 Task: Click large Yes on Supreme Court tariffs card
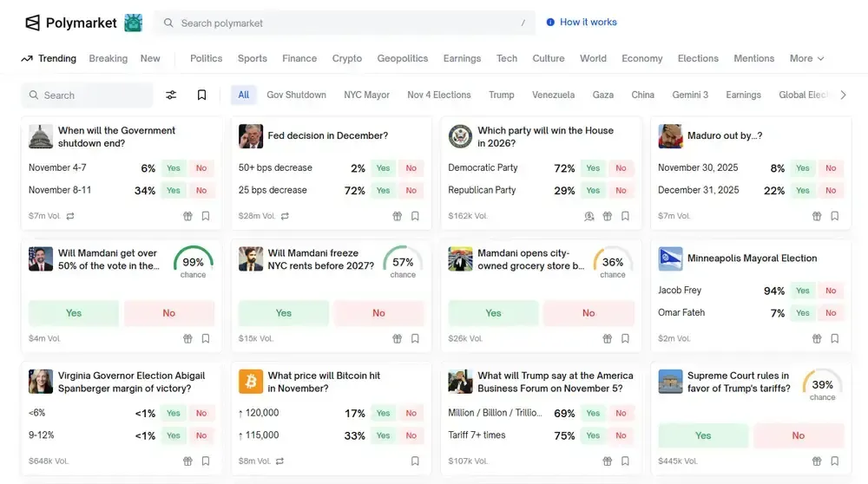click(703, 436)
